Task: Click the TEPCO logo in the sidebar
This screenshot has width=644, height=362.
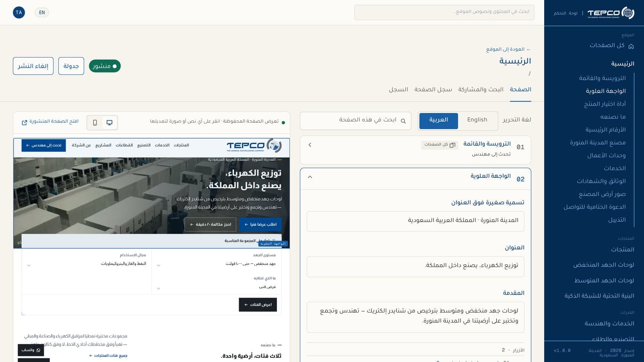Action: point(611,13)
